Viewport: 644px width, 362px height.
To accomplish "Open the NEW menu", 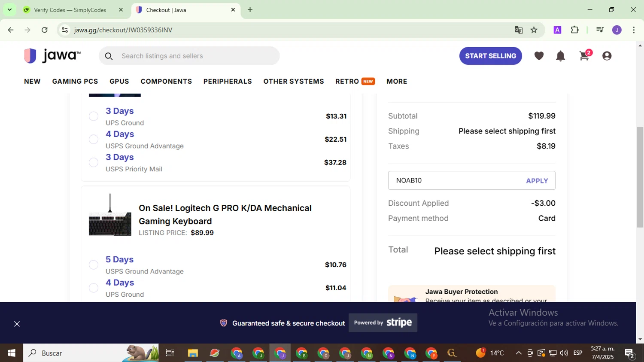I will pos(32,81).
